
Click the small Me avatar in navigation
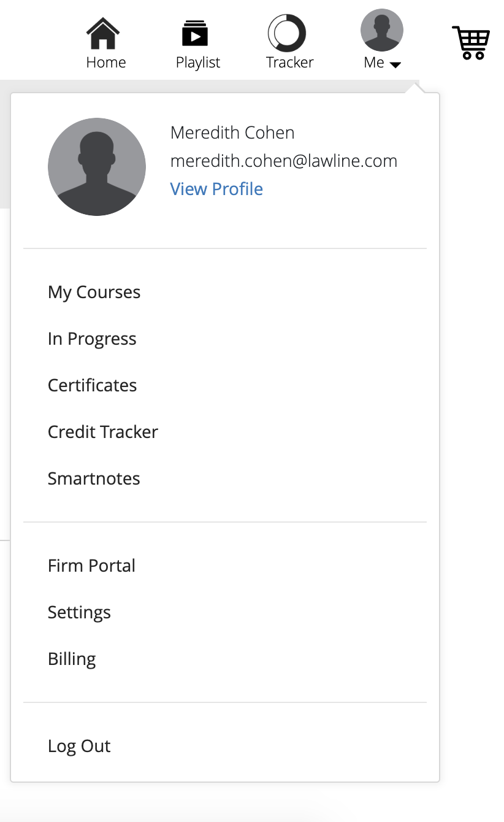(x=382, y=30)
